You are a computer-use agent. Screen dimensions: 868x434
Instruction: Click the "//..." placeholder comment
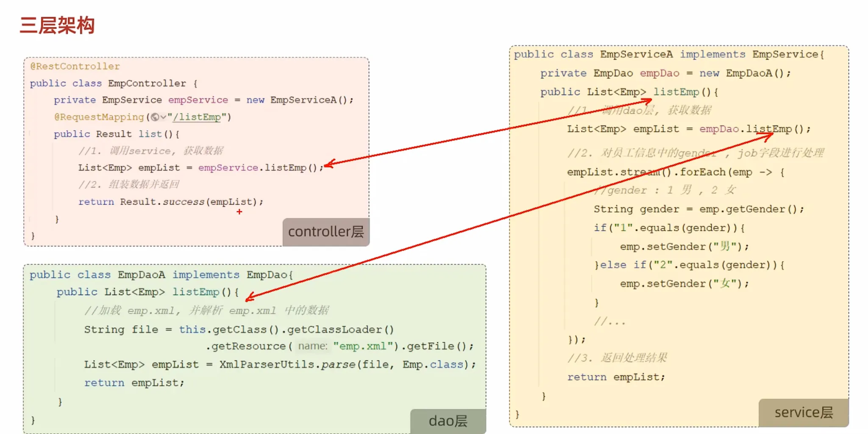pos(609,321)
